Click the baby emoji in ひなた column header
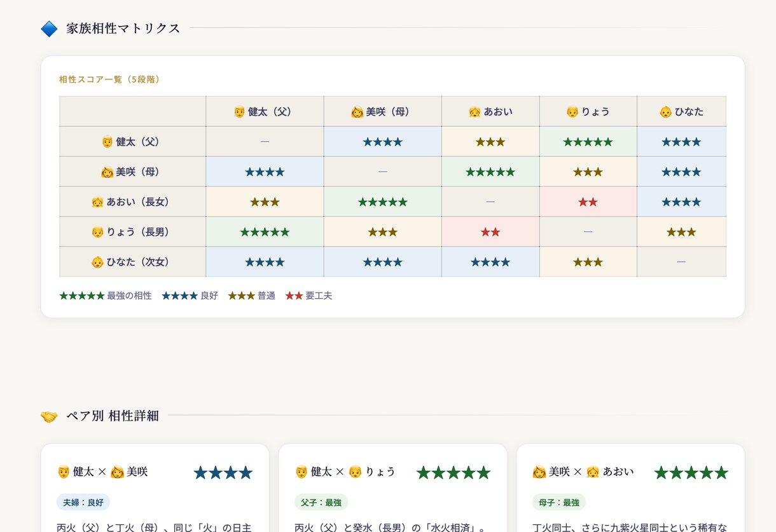776x532 pixels. [x=665, y=112]
